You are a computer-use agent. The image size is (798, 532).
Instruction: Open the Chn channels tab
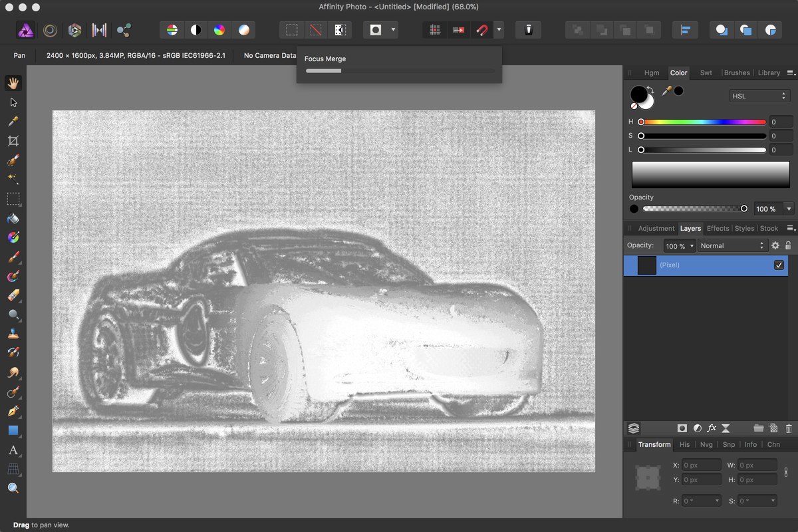773,445
